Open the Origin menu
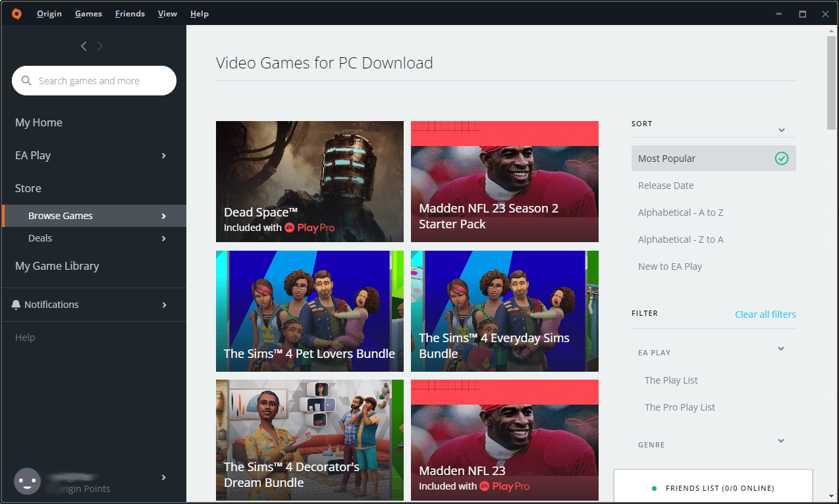The image size is (839, 504). [49, 14]
